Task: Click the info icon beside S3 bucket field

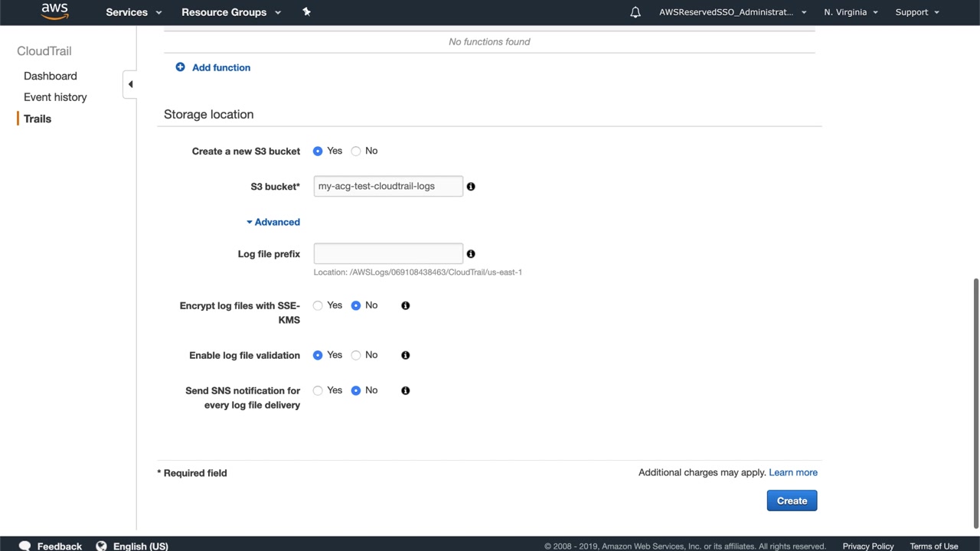Action: click(x=471, y=187)
